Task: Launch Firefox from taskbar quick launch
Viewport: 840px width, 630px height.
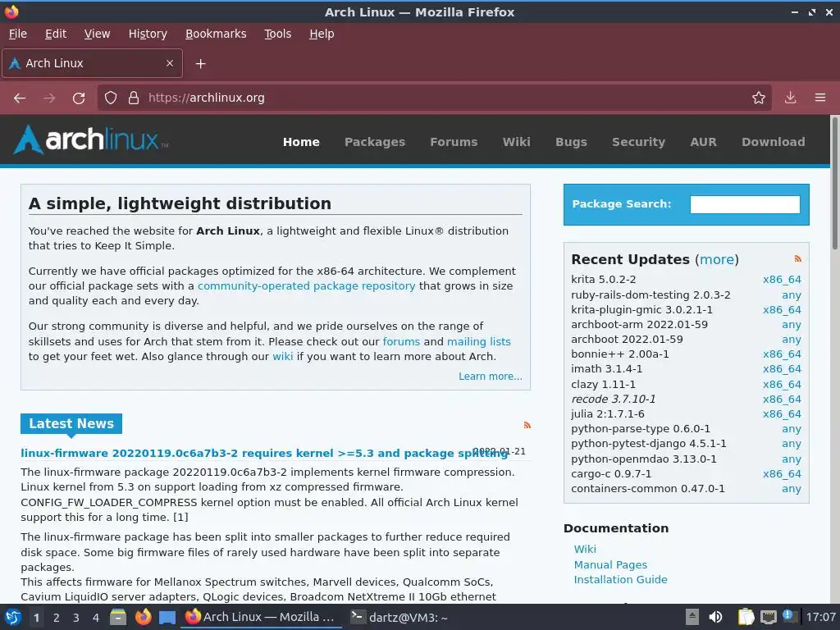Action: pos(143,617)
